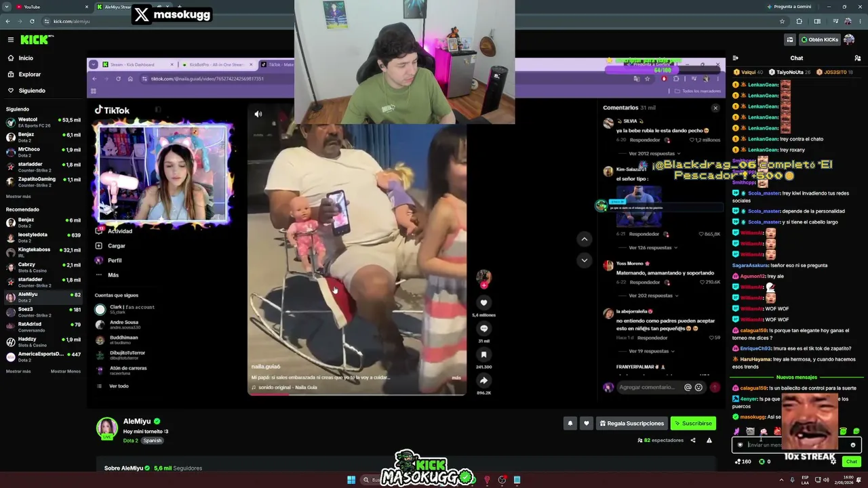868x488 pixels.
Task: Open Más menu in TikTok sidebar
Action: [107, 275]
